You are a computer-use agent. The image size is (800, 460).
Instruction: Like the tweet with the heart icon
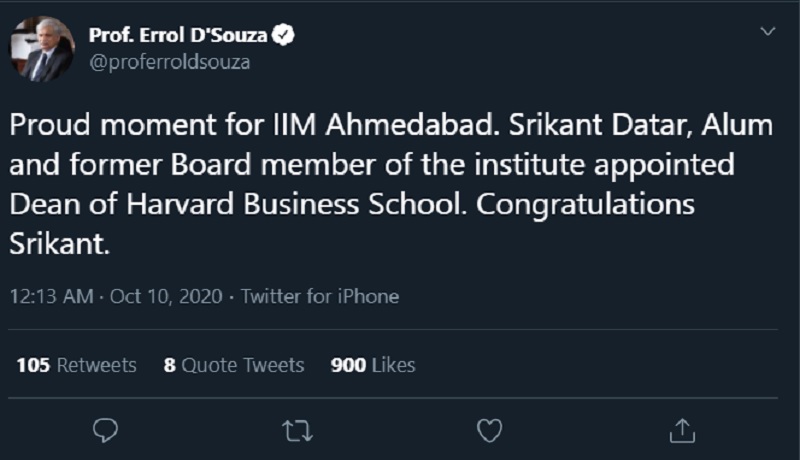(x=489, y=430)
